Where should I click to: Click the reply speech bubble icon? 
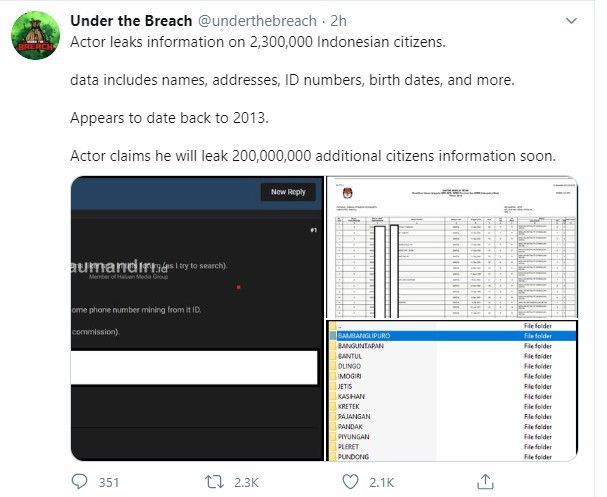78,481
